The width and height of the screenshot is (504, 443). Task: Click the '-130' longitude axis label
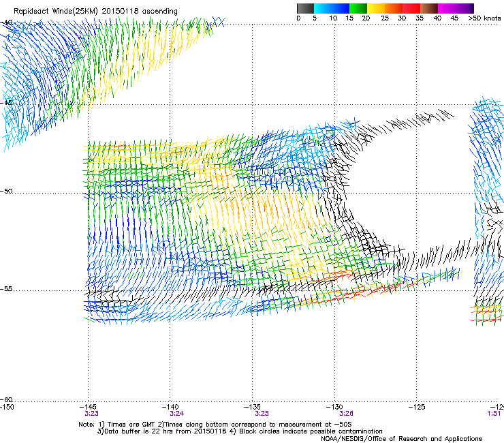tap(334, 407)
